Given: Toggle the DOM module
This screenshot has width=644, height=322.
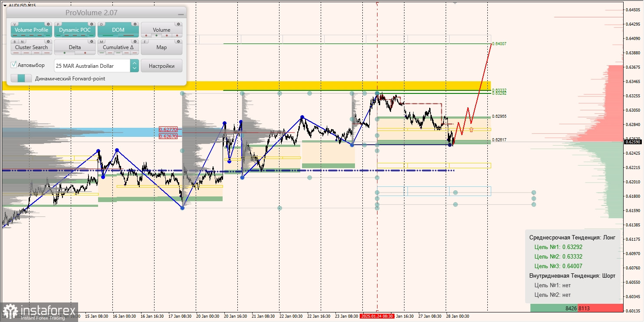Looking at the screenshot, I should coord(118,30).
